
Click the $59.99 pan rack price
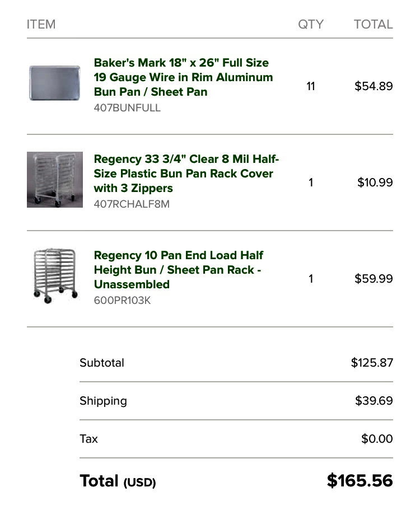pos(374,279)
